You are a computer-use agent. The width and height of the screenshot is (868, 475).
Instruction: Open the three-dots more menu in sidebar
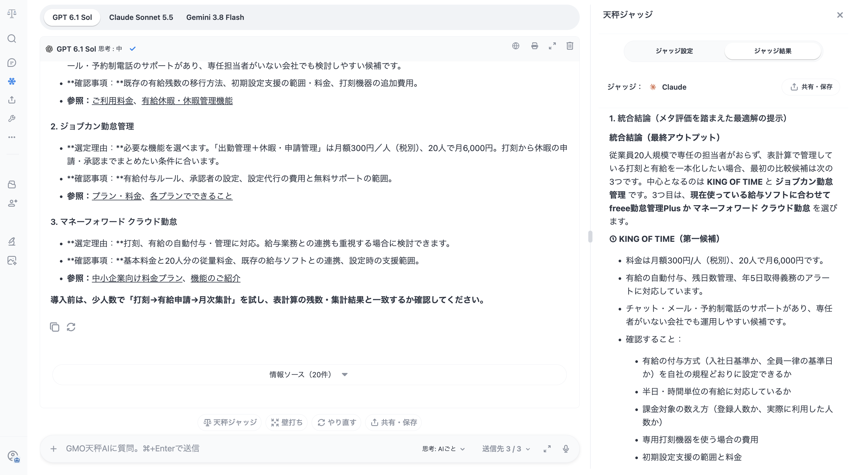click(12, 137)
